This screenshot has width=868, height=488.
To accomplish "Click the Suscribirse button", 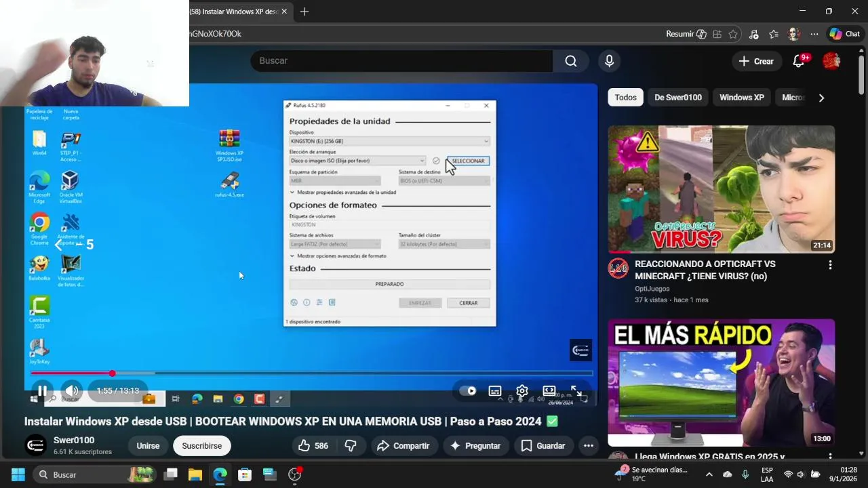I will [202, 445].
